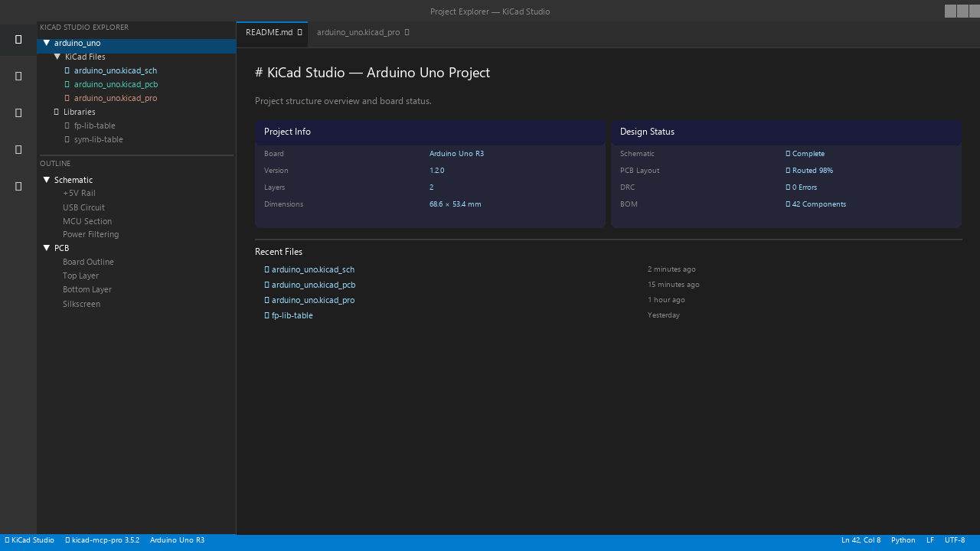Click the orange icon beside arduino_uno.kicad_pro in explorer tree

point(67,98)
